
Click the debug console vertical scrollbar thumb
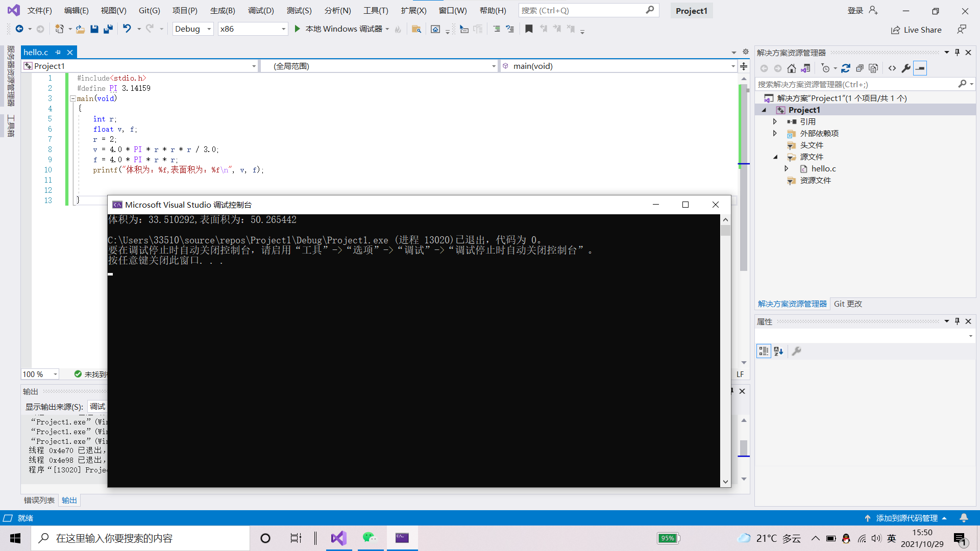coord(725,230)
